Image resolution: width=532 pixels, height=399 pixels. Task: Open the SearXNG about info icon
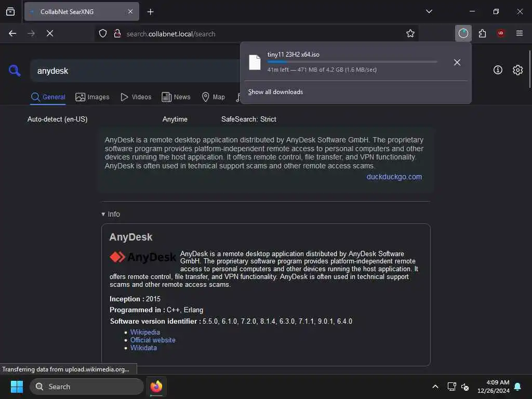[x=498, y=70]
